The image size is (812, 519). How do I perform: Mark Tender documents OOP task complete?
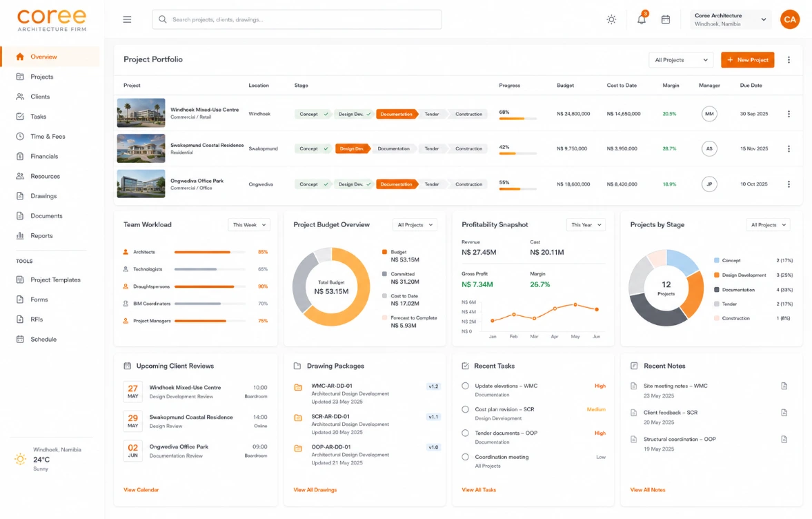465,433
